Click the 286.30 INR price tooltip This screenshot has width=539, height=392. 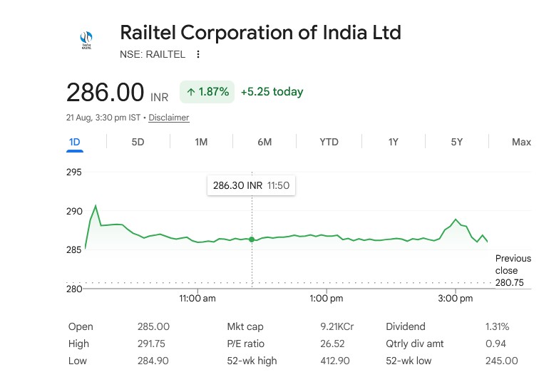click(251, 185)
